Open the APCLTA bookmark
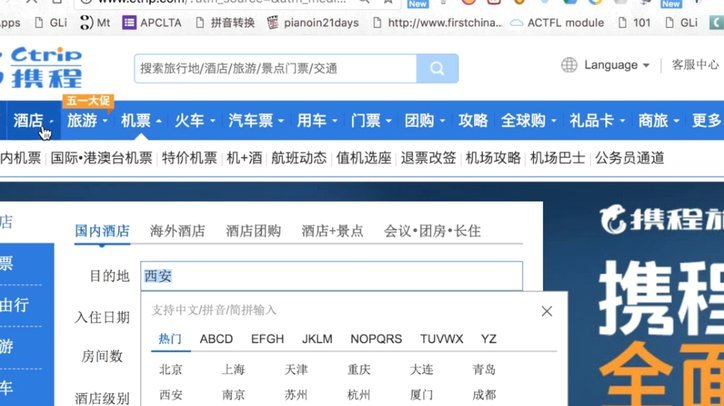724x406 pixels. (x=152, y=23)
